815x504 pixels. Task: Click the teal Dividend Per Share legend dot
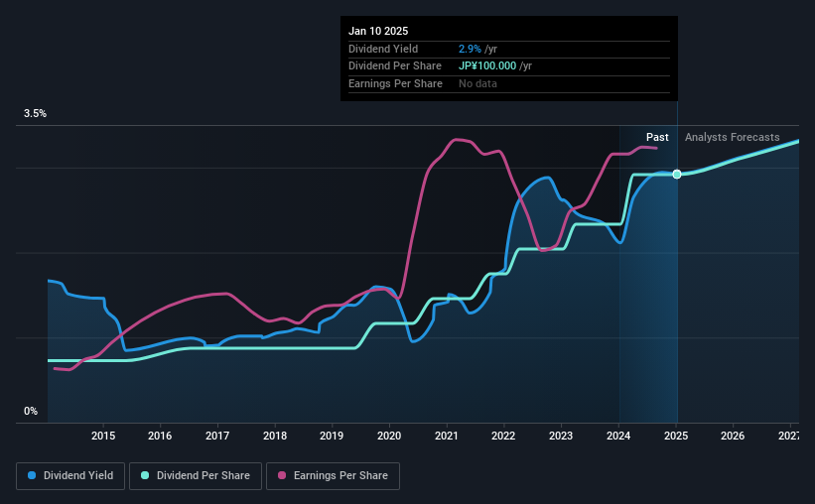tap(145, 475)
